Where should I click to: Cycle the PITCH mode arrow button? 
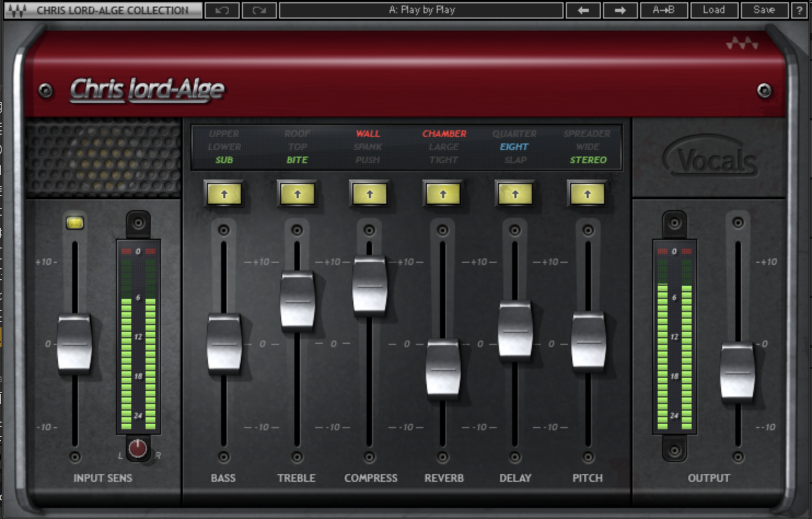[x=587, y=194]
